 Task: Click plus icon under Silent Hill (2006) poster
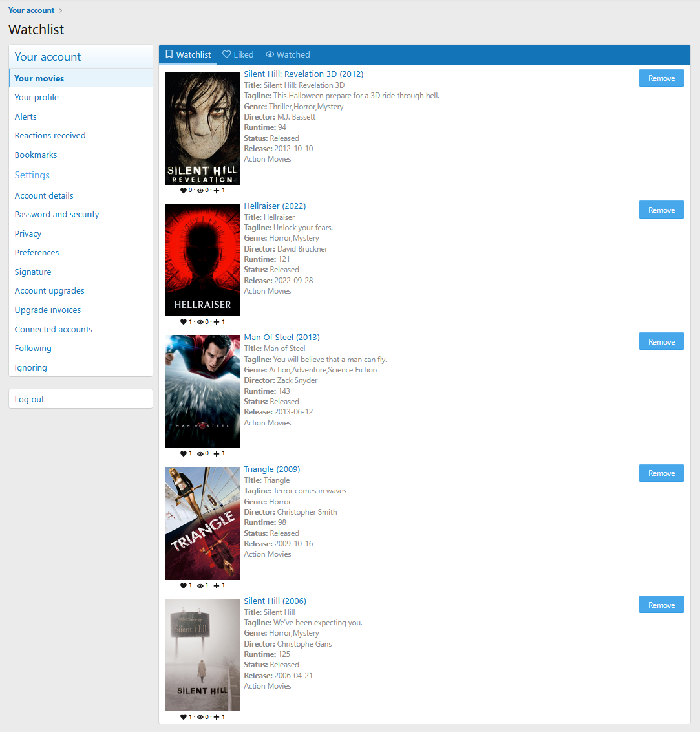pos(217,717)
